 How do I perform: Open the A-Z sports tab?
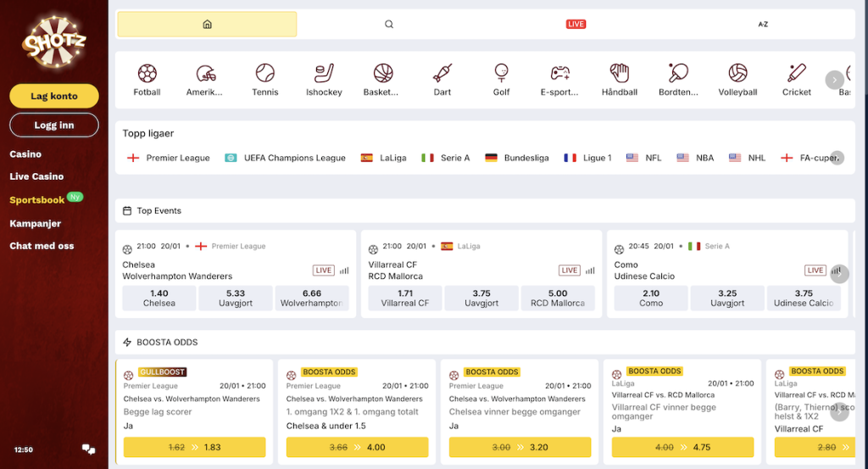coord(763,24)
